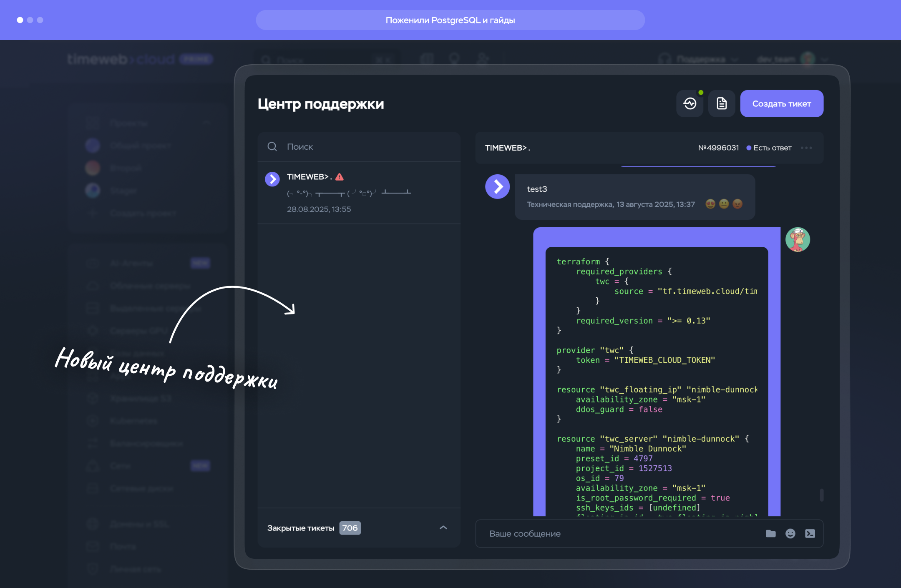Click the code snippet terminal icon
The height and width of the screenshot is (588, 901).
(x=810, y=533)
